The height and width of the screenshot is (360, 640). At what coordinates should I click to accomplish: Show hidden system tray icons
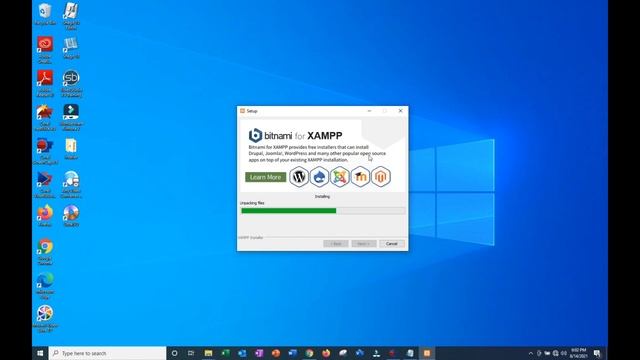pos(531,353)
